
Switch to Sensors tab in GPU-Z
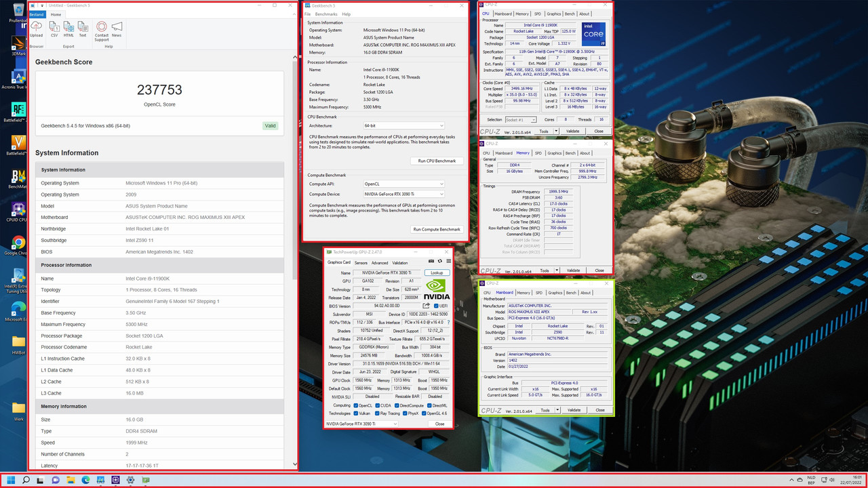click(361, 263)
